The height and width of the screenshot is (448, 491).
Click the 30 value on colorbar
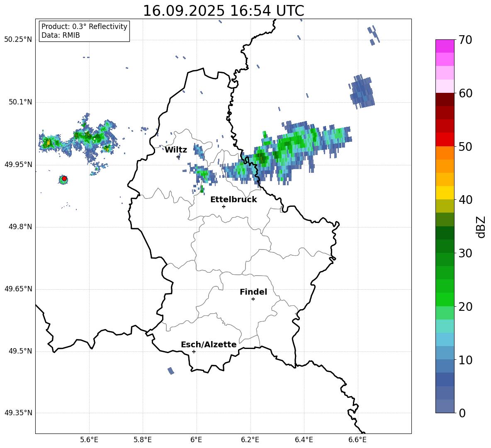pos(465,253)
